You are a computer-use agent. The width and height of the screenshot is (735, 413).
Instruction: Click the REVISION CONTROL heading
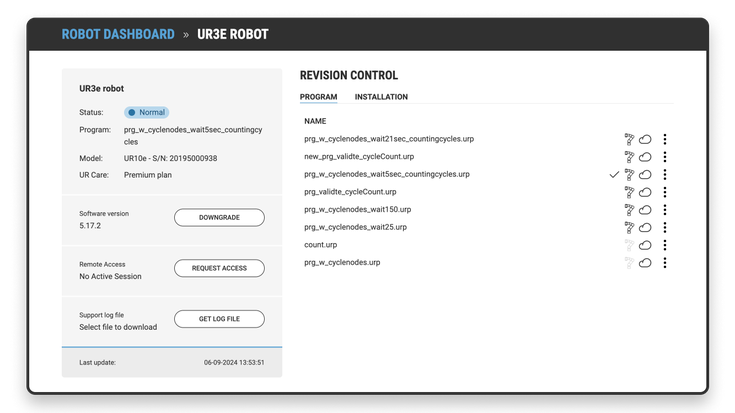point(349,75)
